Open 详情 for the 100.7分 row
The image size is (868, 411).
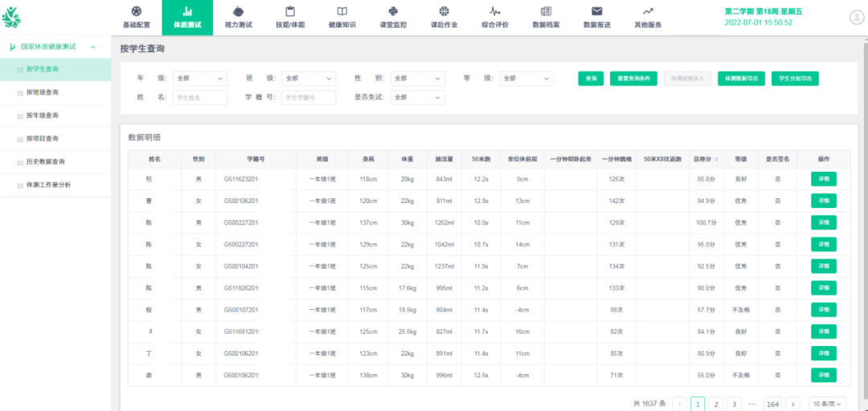pos(823,222)
